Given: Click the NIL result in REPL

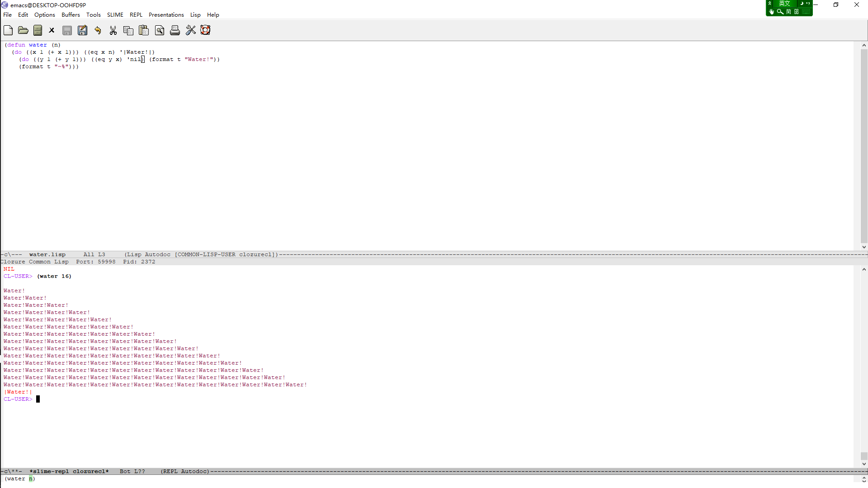Looking at the screenshot, I should pos(9,269).
